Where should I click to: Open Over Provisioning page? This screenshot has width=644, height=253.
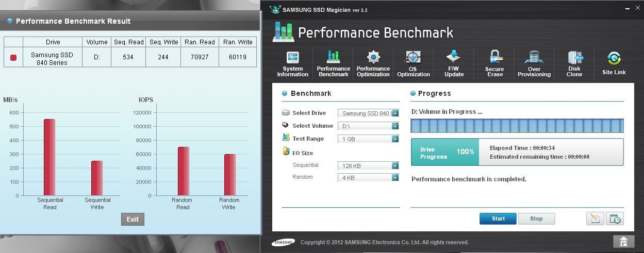click(534, 64)
